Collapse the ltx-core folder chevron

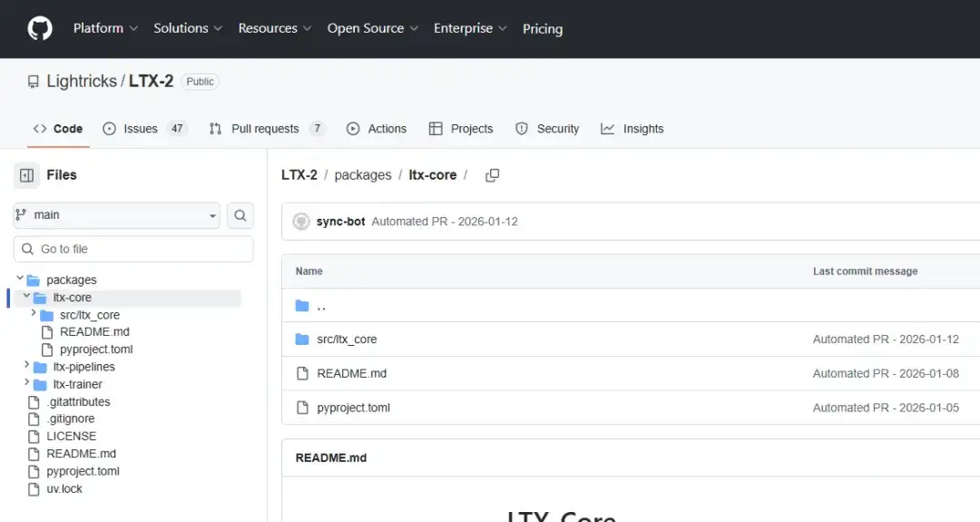click(27, 296)
